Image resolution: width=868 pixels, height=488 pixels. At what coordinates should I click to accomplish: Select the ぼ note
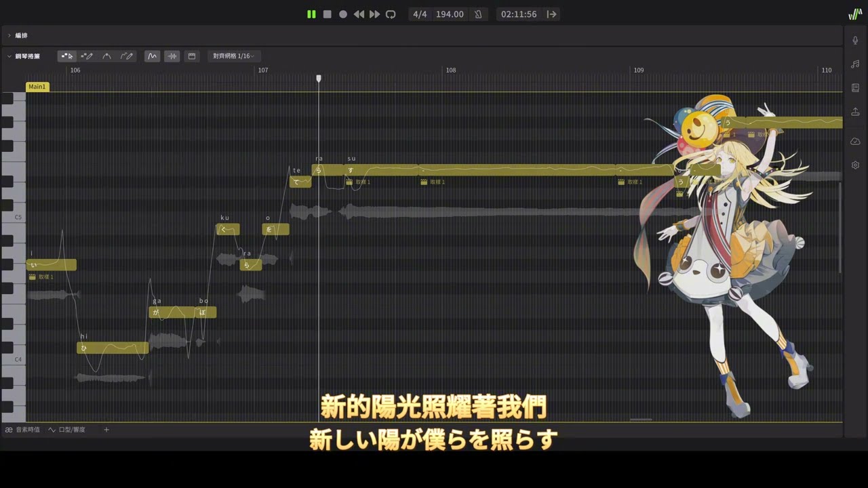coord(206,312)
